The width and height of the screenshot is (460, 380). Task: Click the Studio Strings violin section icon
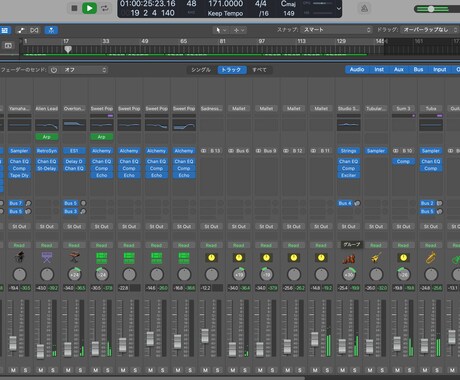348,258
